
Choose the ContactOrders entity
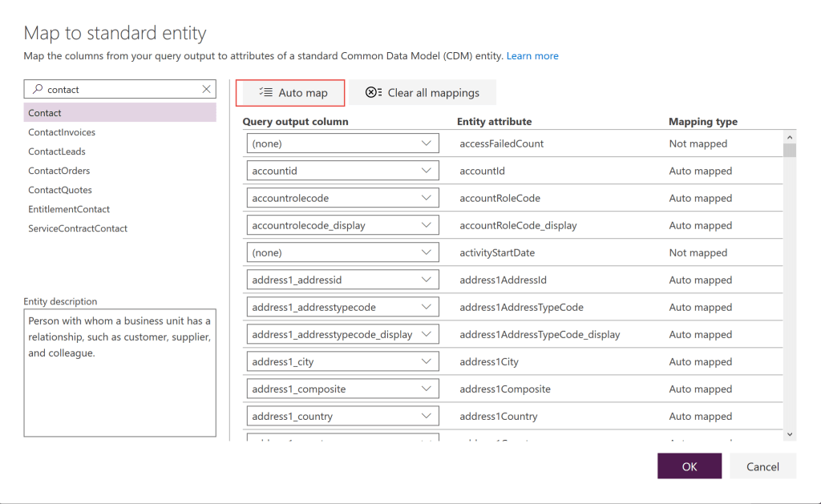(59, 171)
